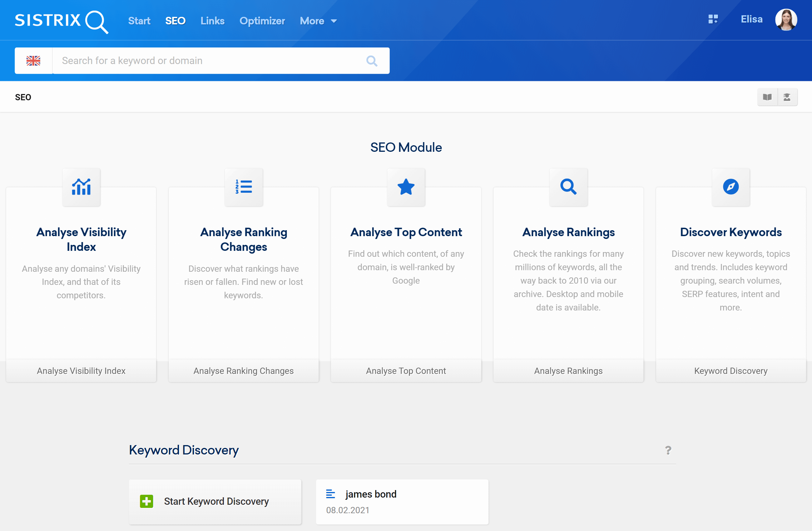Click the help question mark beside Keyword Discovery
The height and width of the screenshot is (531, 812).
pos(668,450)
